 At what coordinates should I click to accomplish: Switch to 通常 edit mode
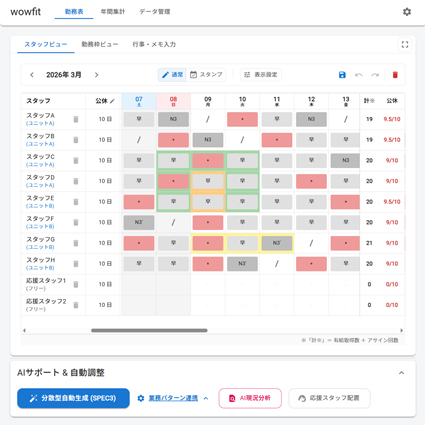pos(172,75)
